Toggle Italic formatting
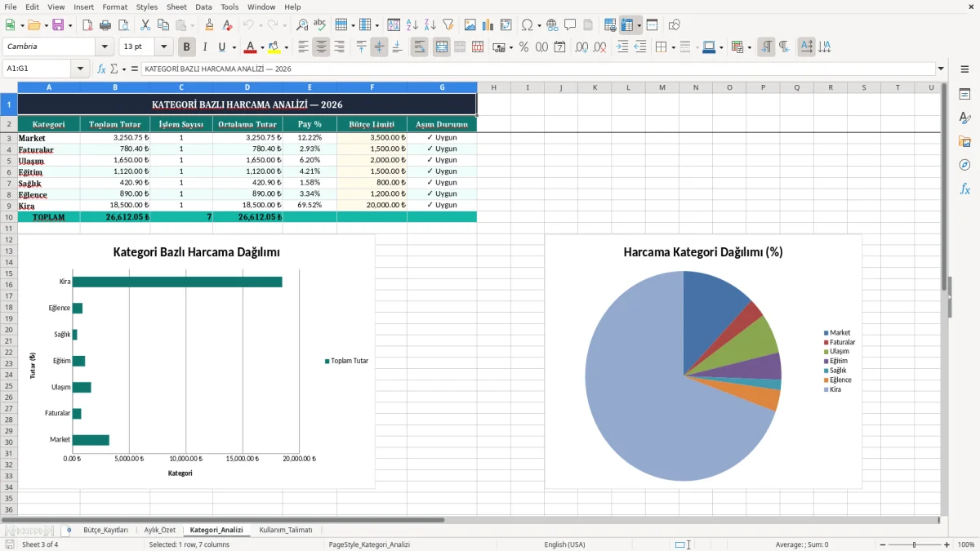The width and height of the screenshot is (980, 551). [x=204, y=47]
